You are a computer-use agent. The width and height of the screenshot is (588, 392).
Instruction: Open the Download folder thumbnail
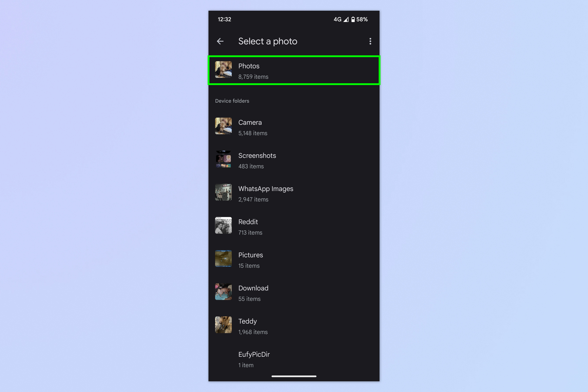click(x=223, y=292)
